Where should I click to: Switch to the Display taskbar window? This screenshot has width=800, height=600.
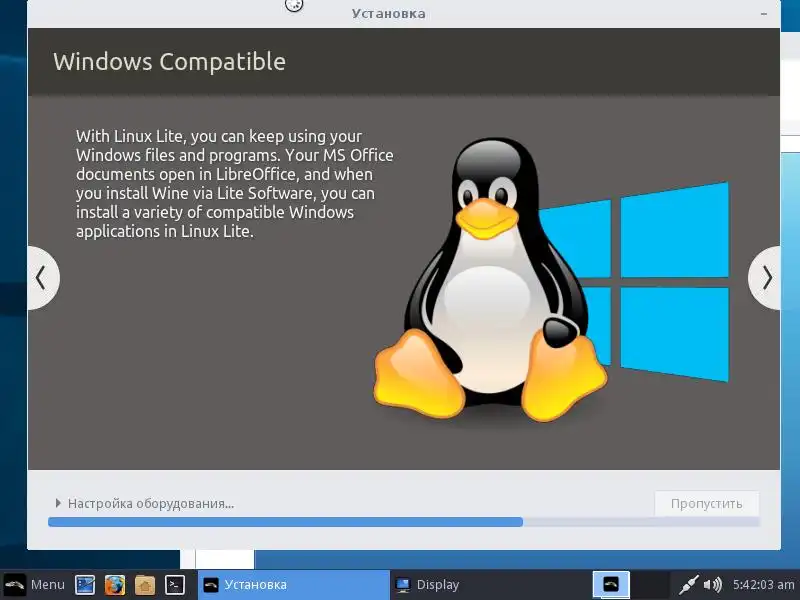click(x=485, y=585)
